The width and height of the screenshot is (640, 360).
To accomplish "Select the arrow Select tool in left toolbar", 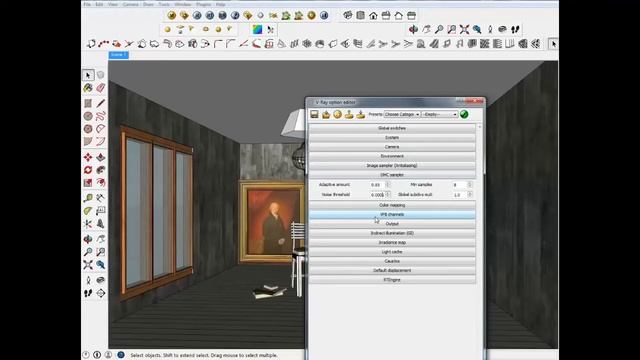I will pos(88,75).
